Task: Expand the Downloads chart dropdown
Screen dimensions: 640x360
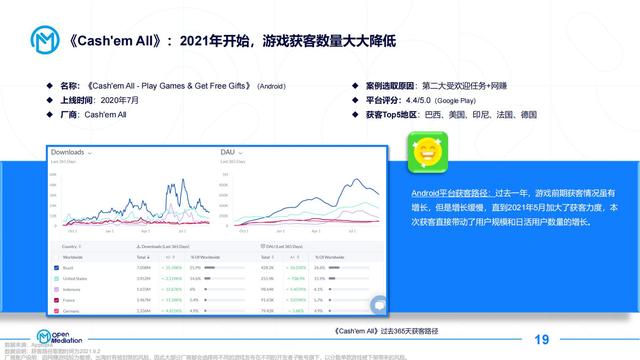Action: point(89,153)
